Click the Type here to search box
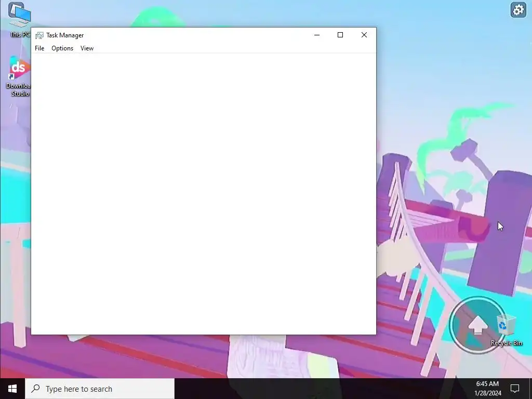The width and height of the screenshot is (532, 399). 100,389
